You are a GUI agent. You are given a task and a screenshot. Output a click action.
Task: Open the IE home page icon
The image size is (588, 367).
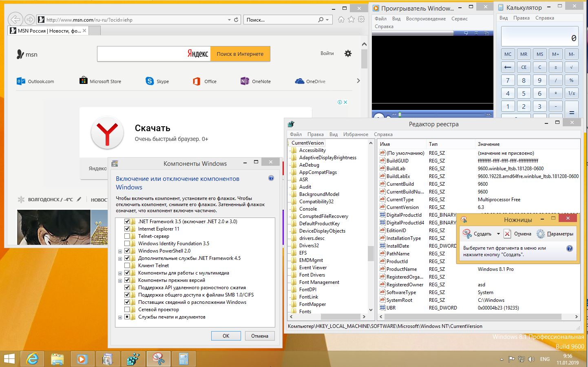coord(341,19)
